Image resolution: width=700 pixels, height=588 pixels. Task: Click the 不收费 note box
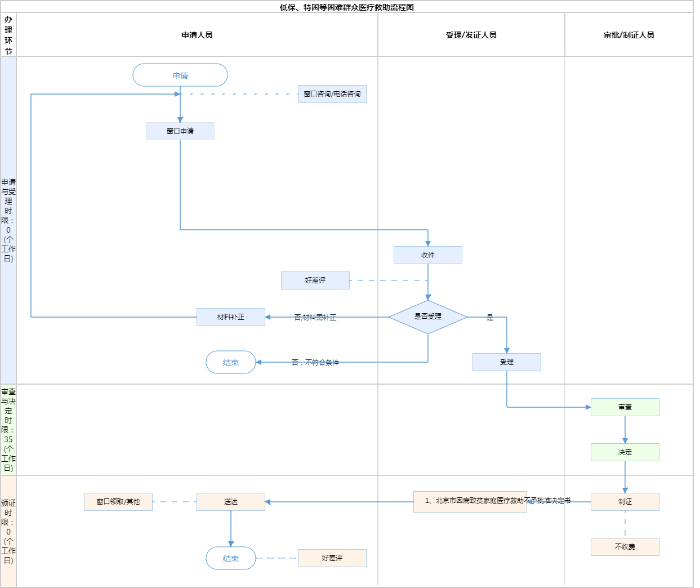pos(625,547)
